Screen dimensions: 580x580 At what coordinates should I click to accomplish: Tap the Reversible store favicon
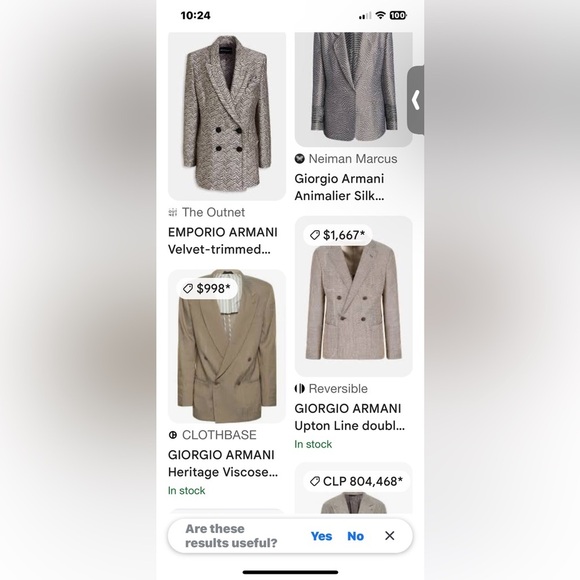299,389
